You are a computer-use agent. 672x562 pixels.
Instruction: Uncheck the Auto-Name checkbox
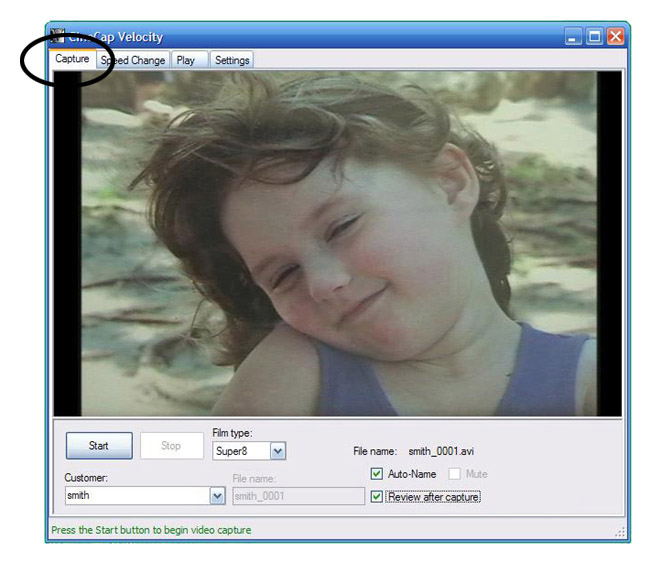[x=377, y=474]
